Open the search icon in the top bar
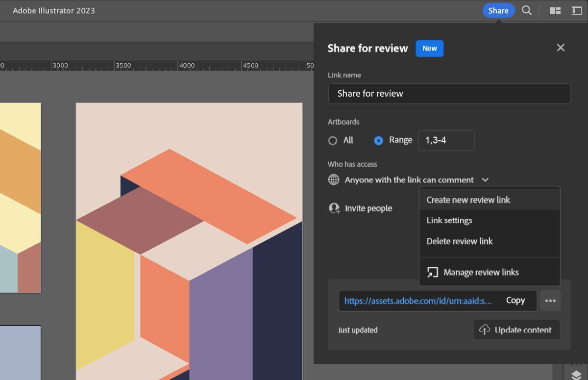Viewport: 588px width, 380px height. [x=527, y=10]
